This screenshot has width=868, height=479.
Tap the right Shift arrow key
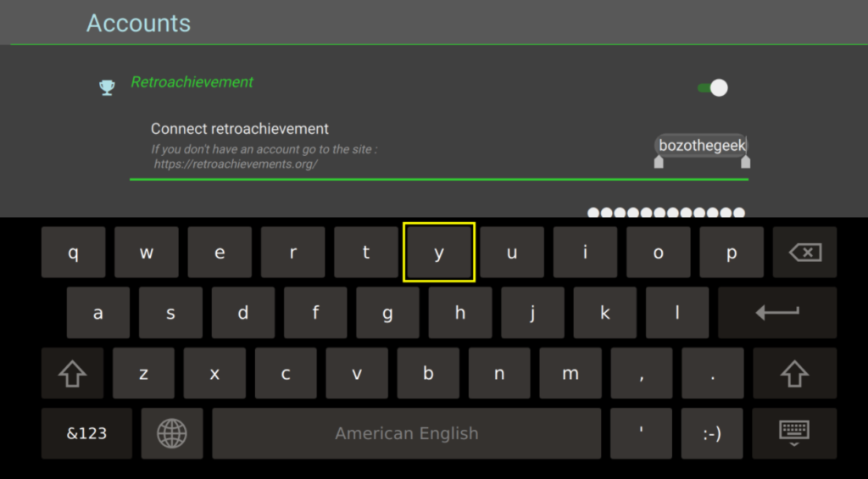coord(794,374)
